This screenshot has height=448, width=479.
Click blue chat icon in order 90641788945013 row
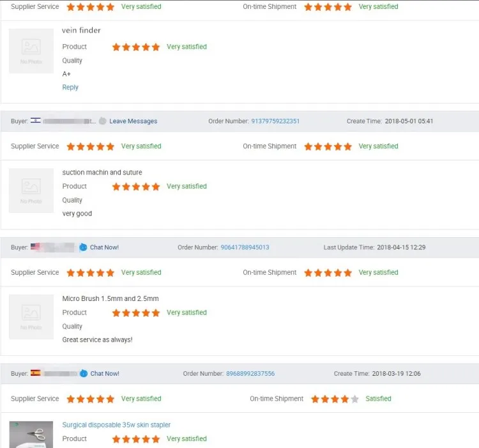pos(83,247)
